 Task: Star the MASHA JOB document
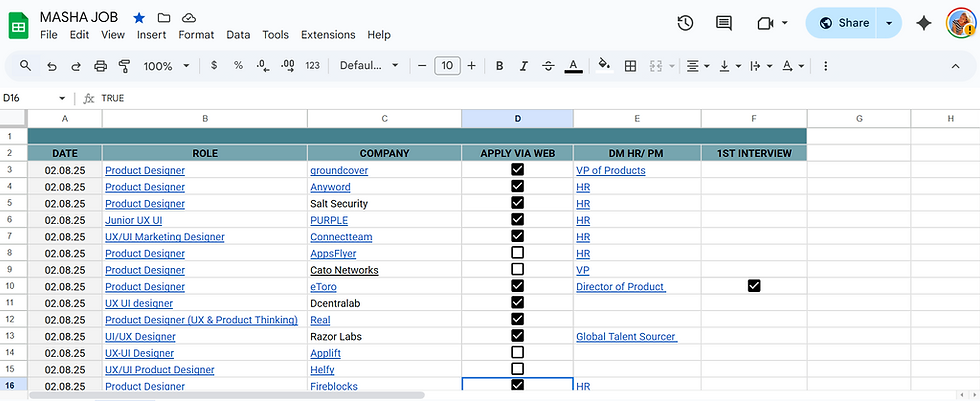pyautogui.click(x=139, y=17)
